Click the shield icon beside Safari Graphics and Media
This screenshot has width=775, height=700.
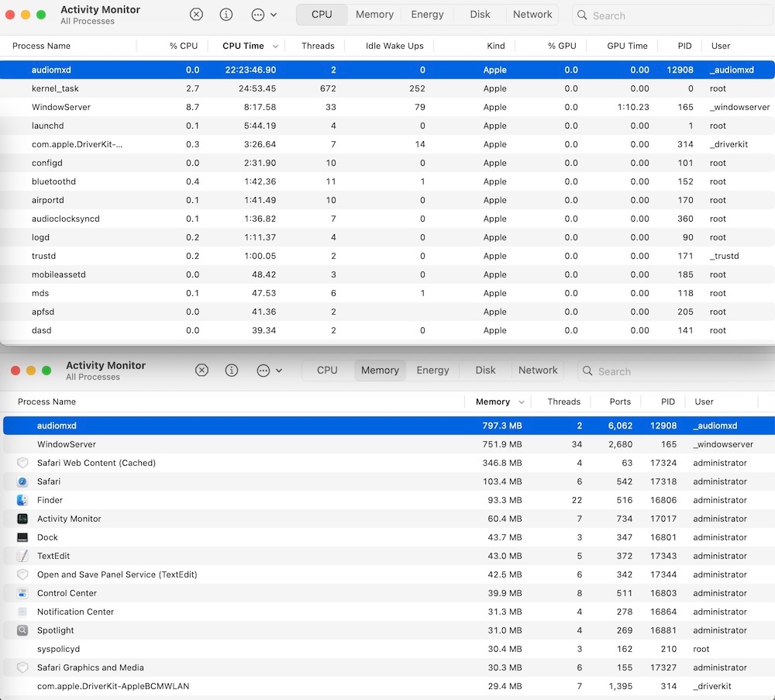(x=22, y=667)
